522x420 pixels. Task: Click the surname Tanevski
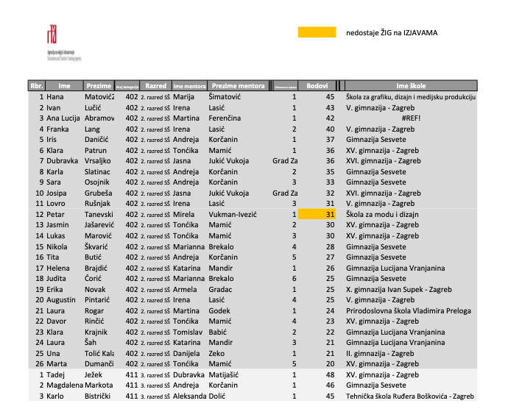(x=99, y=215)
